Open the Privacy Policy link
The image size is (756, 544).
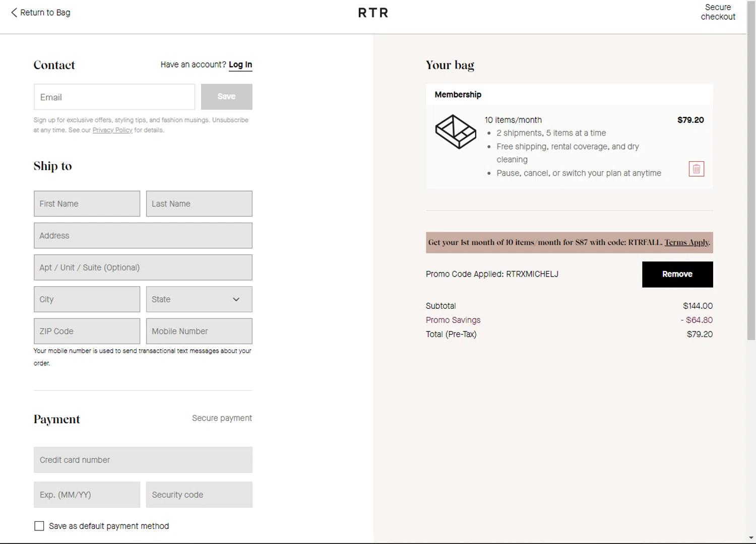tap(112, 130)
